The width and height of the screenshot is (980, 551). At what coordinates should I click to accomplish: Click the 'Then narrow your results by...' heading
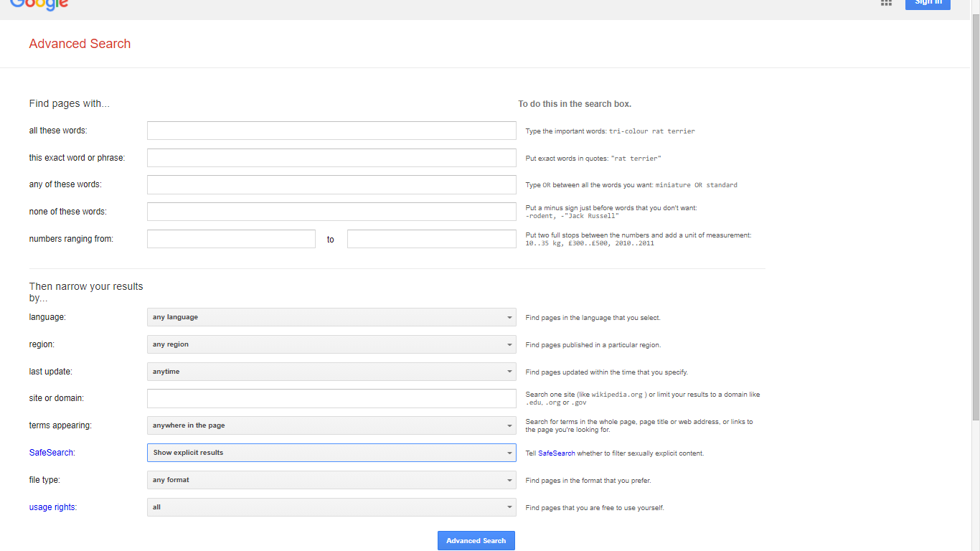tap(86, 291)
